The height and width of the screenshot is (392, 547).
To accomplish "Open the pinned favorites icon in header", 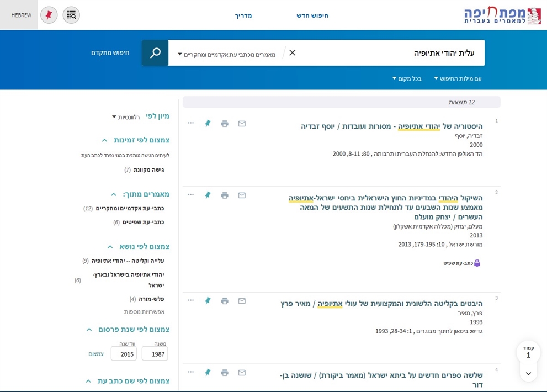I will (x=49, y=15).
